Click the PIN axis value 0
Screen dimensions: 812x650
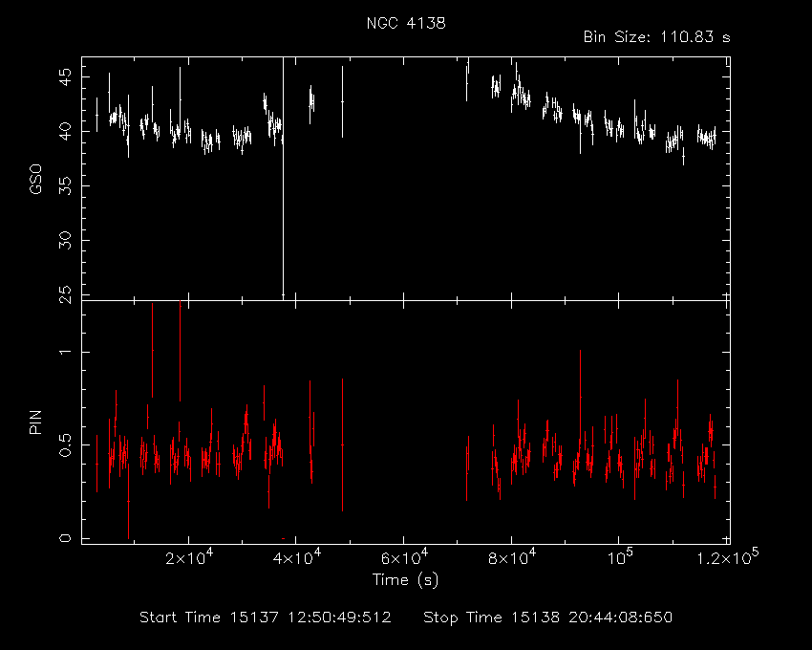(x=65, y=538)
